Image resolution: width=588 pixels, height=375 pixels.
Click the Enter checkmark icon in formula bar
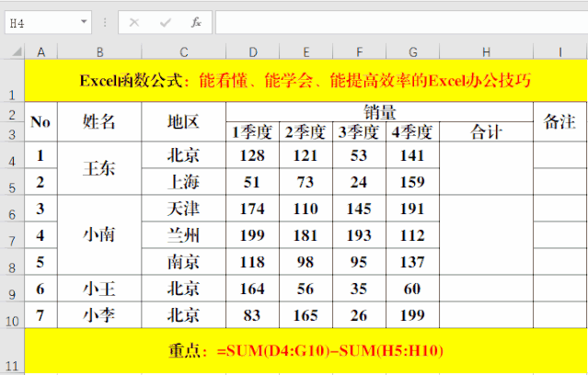click(x=165, y=23)
